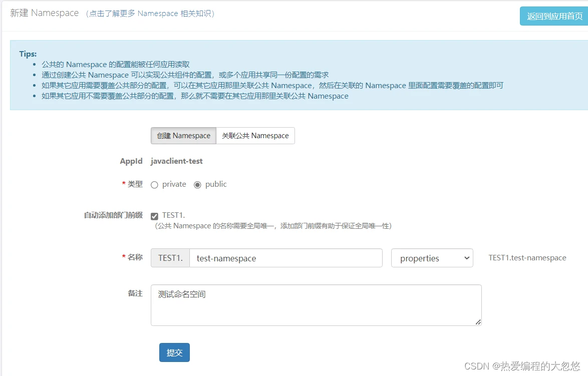
Task: Uncheck the TEST1. department prefix checkbox
Action: click(154, 216)
